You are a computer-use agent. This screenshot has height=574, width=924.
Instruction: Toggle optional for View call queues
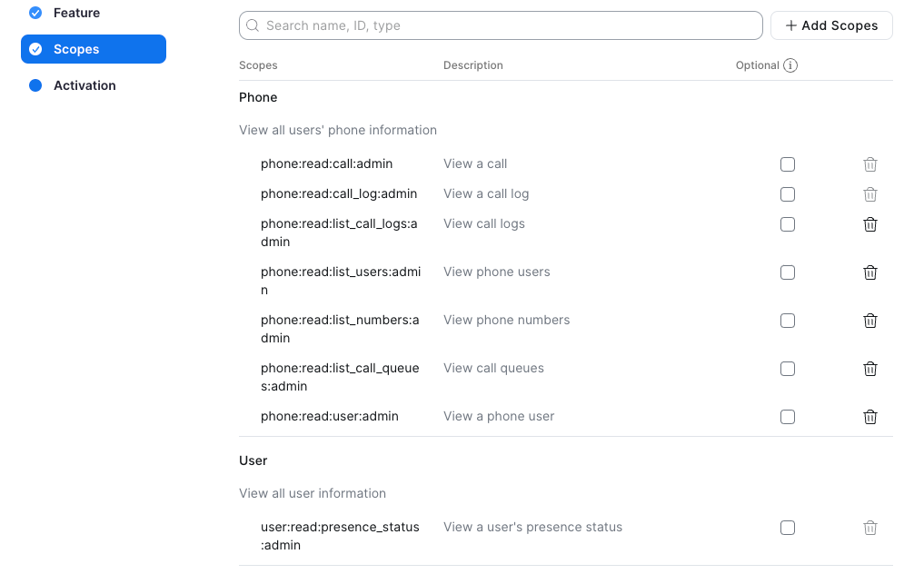coord(788,369)
